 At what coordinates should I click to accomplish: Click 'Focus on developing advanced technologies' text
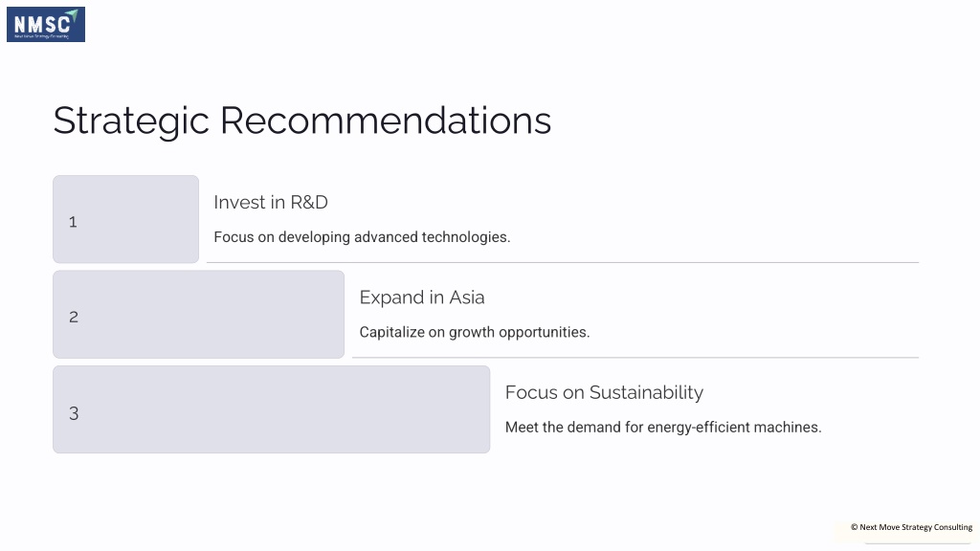tap(362, 237)
